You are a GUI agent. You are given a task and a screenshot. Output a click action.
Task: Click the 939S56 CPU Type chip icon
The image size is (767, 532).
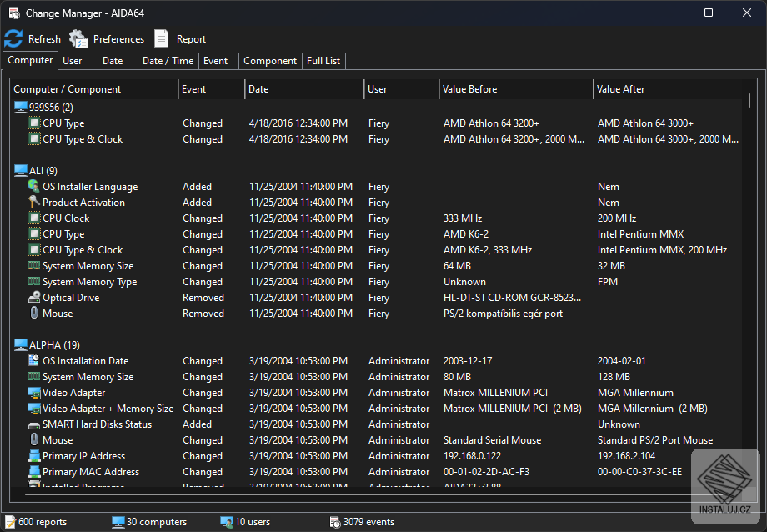(33, 123)
